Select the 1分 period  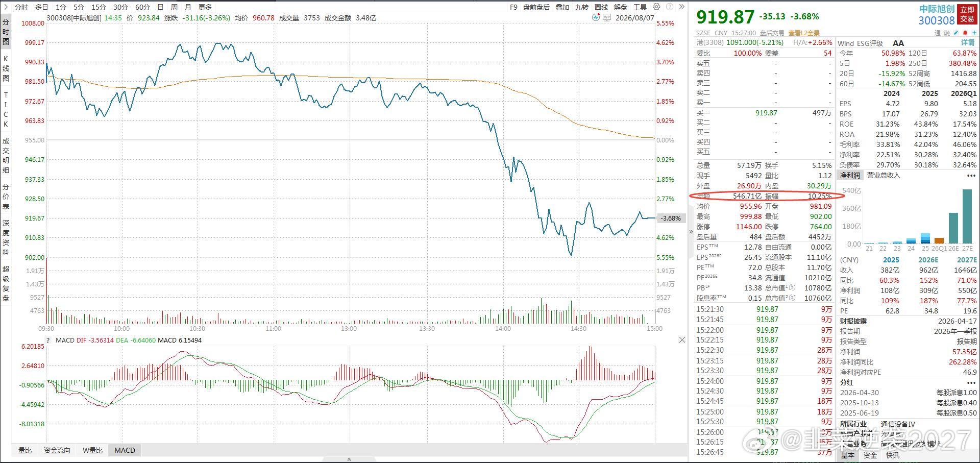point(61,7)
